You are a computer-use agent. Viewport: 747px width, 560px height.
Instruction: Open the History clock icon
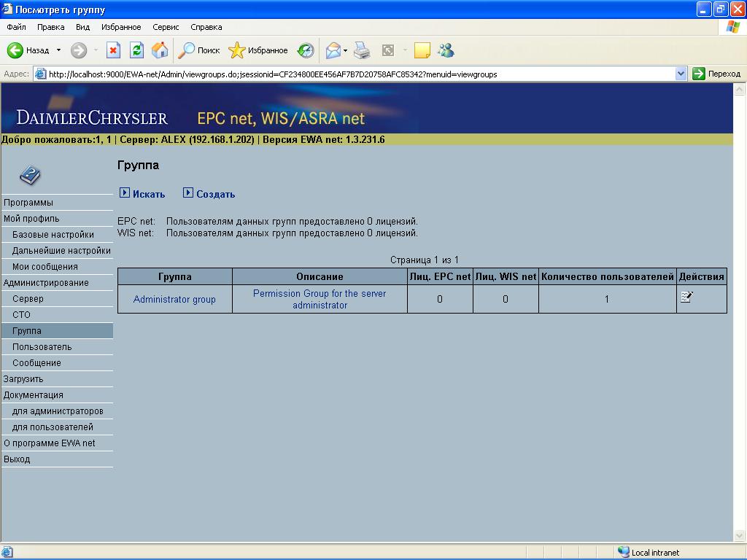306,50
